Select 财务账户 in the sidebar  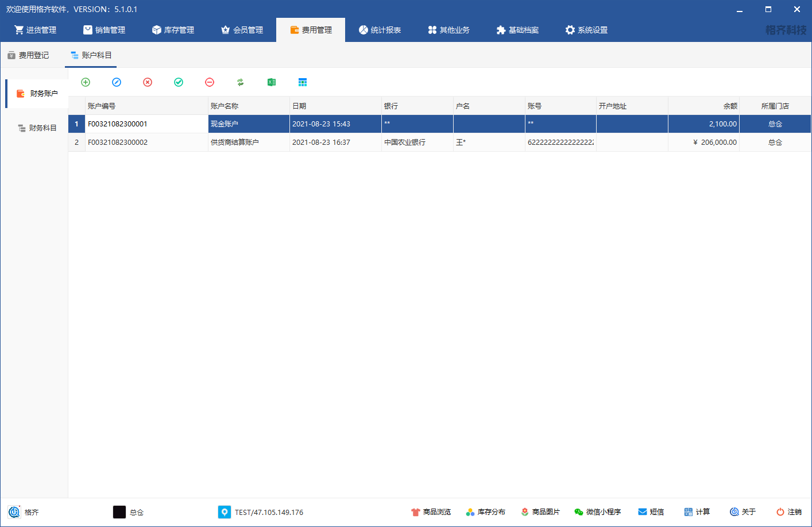[37, 93]
